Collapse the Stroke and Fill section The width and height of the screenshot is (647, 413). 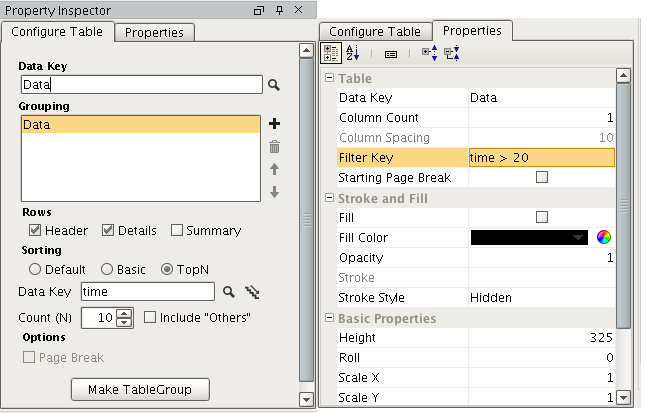click(330, 198)
